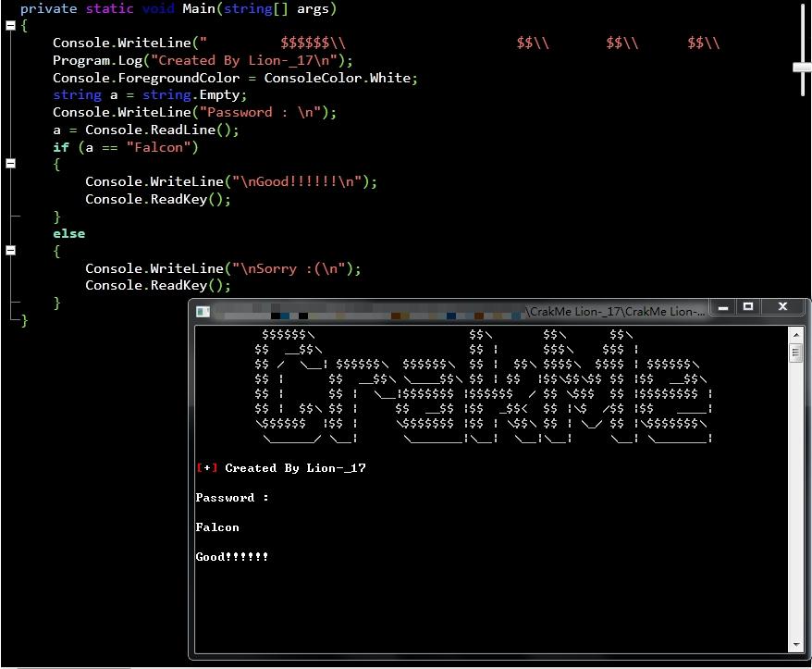Click the "Password :" prompt in console output

coord(232,498)
